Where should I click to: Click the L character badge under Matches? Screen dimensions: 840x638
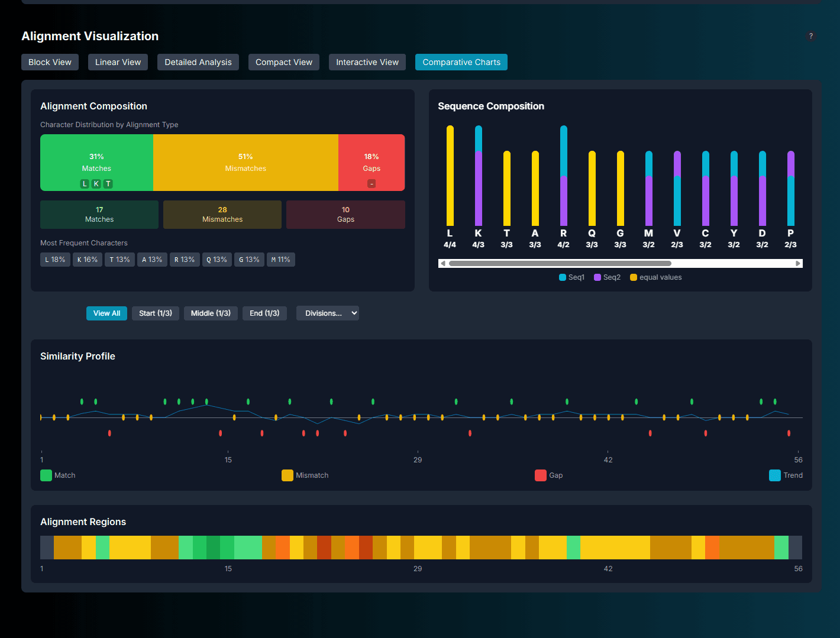[x=84, y=183]
